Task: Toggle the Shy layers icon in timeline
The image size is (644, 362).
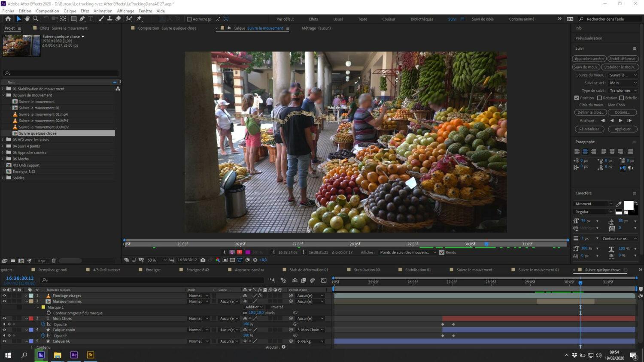Action: 295,280
